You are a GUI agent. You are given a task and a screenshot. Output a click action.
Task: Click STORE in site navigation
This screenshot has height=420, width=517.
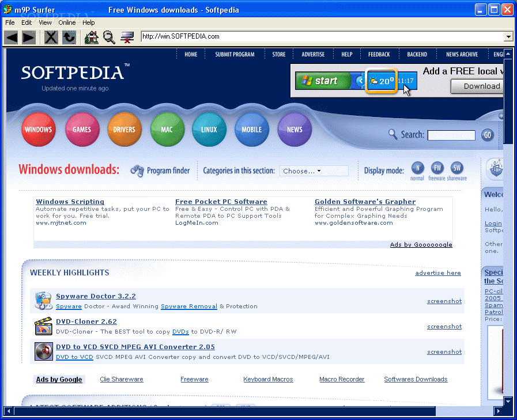[x=279, y=54]
